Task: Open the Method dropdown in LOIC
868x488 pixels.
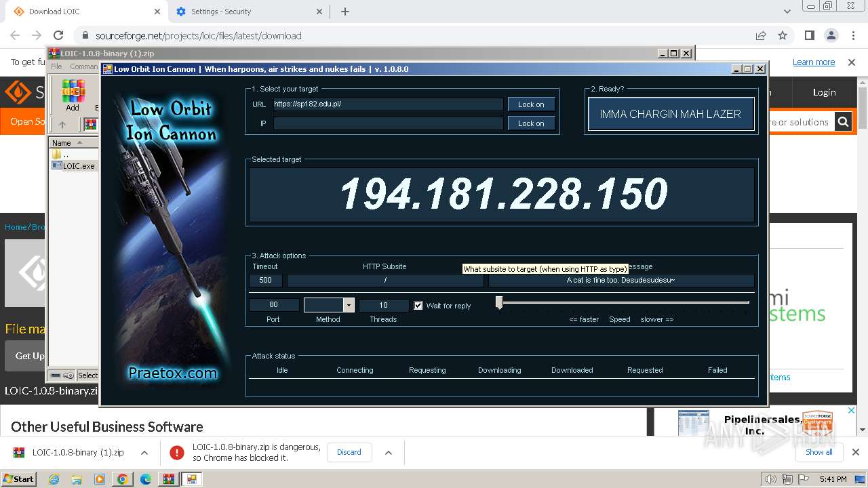Action: 349,305
